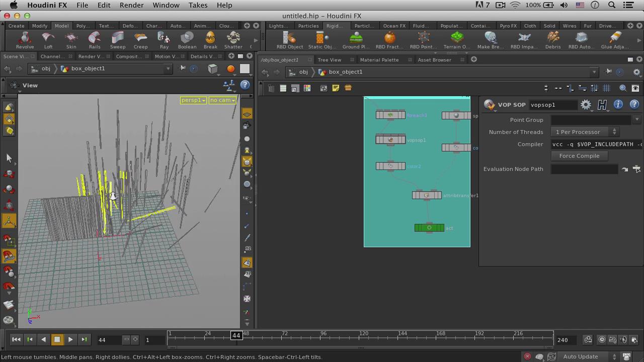644x362 pixels.
Task: Activate the Shatter shelf tool
Action: pyautogui.click(x=233, y=40)
